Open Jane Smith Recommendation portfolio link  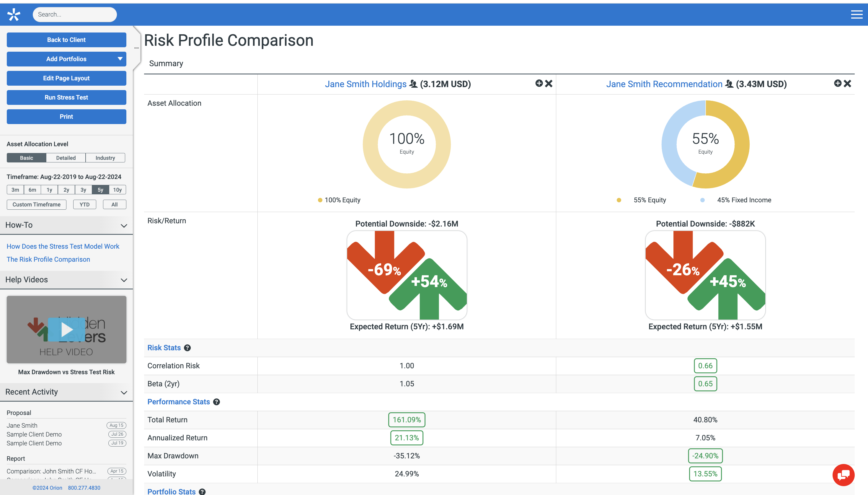(x=664, y=84)
